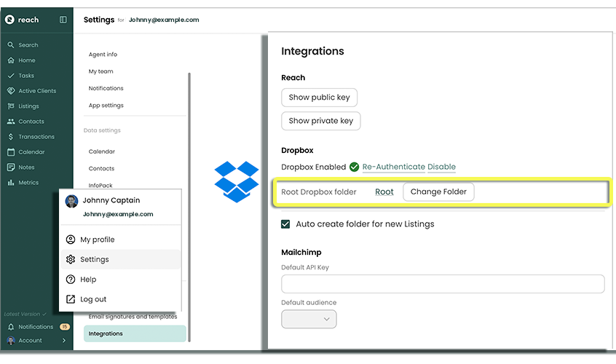
Task: Click the Re-Authenticate Dropbox link
Action: 393,167
